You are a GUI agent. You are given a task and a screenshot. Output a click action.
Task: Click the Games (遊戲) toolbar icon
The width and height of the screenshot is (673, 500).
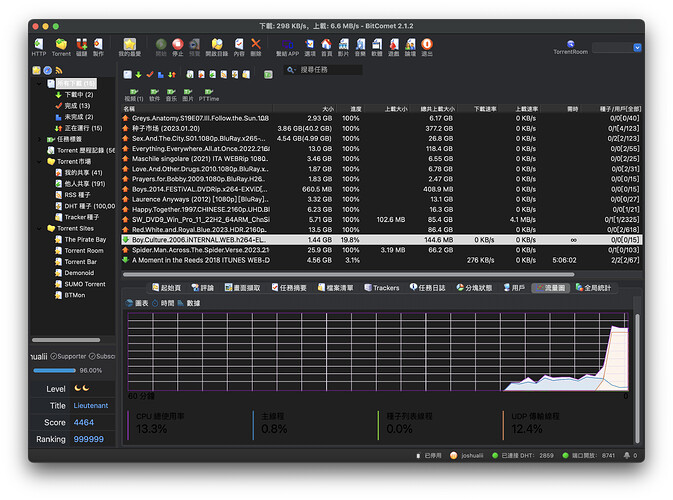394,47
